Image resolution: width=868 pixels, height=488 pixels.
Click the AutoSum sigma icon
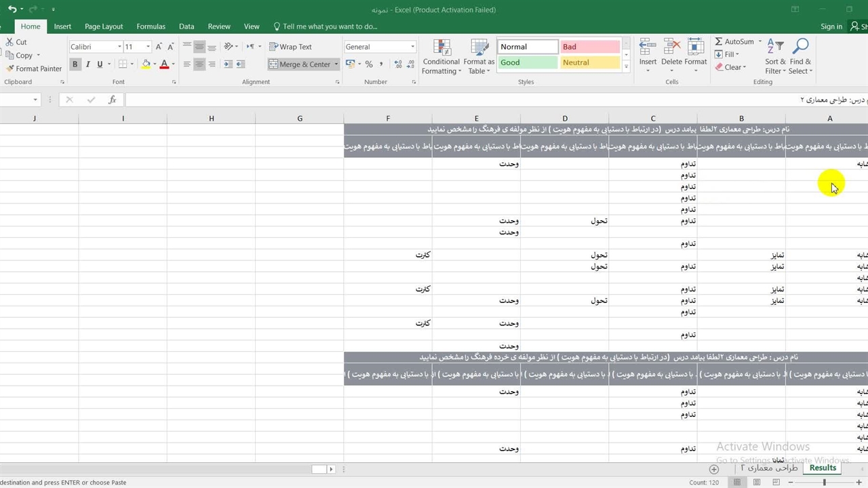[x=719, y=41]
